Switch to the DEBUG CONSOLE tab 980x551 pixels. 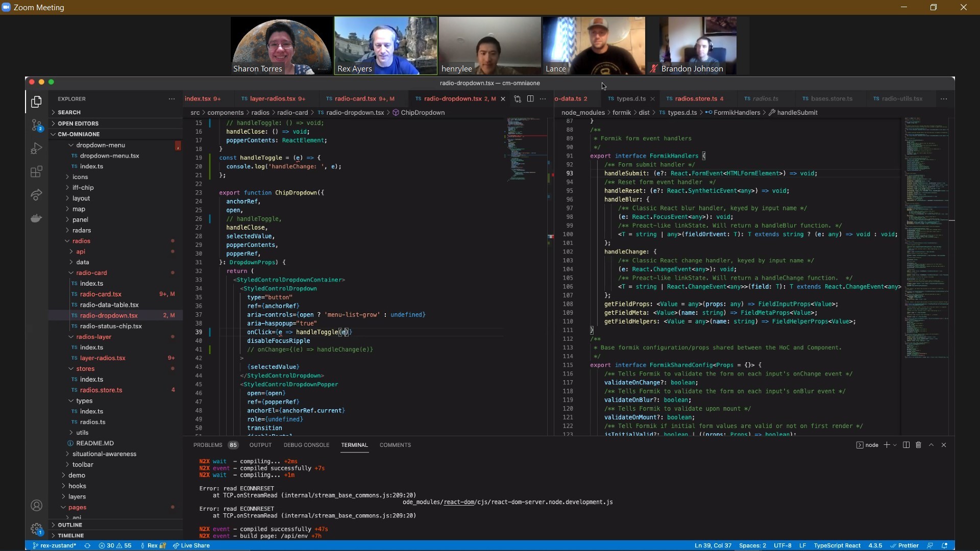[x=306, y=445]
